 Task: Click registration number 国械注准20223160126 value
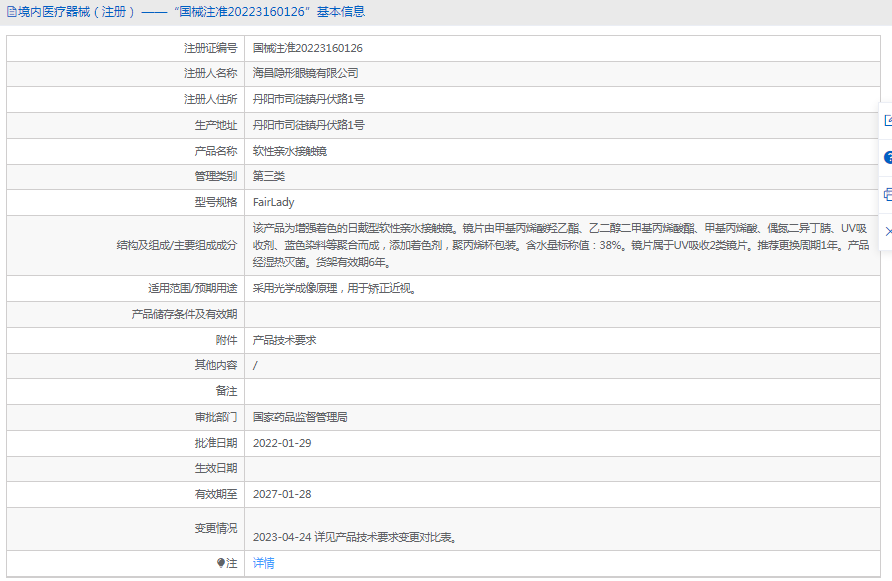pos(307,48)
